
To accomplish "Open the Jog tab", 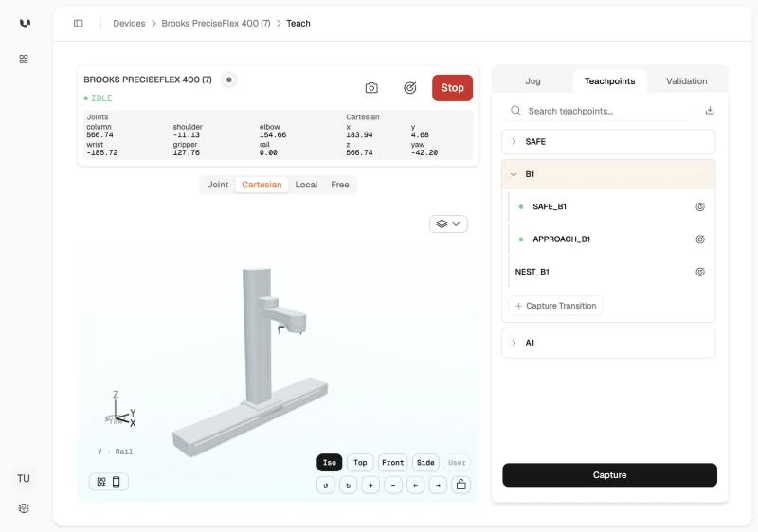I will [x=532, y=81].
